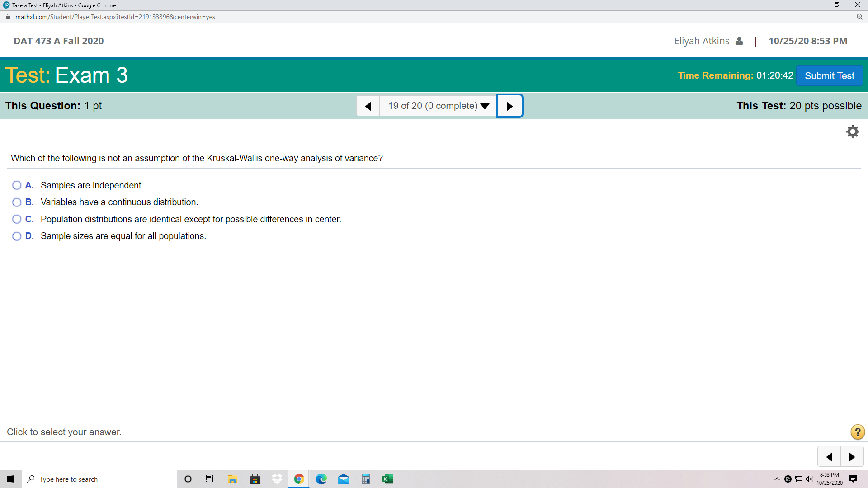
Task: Switch to the Take a Test browser tab
Action: pyautogui.click(x=59, y=5)
